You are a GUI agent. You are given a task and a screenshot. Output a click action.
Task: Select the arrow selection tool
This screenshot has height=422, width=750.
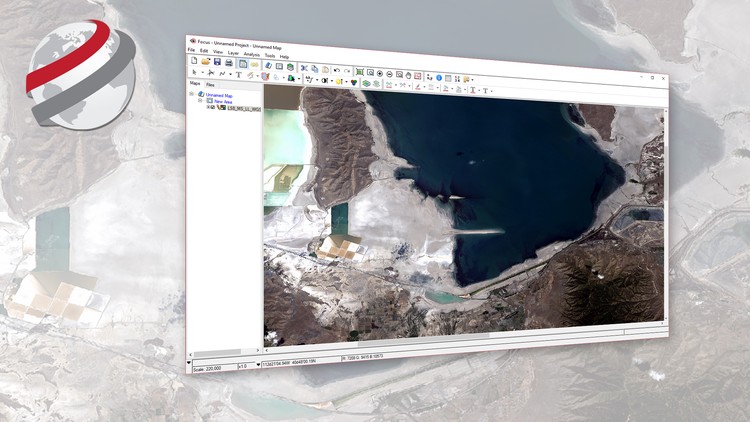pos(194,72)
